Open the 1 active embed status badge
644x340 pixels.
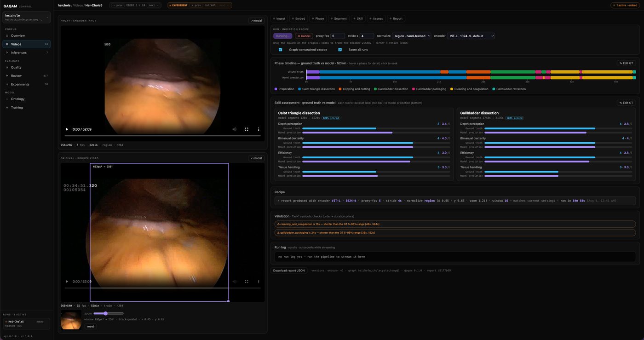pyautogui.click(x=625, y=5)
